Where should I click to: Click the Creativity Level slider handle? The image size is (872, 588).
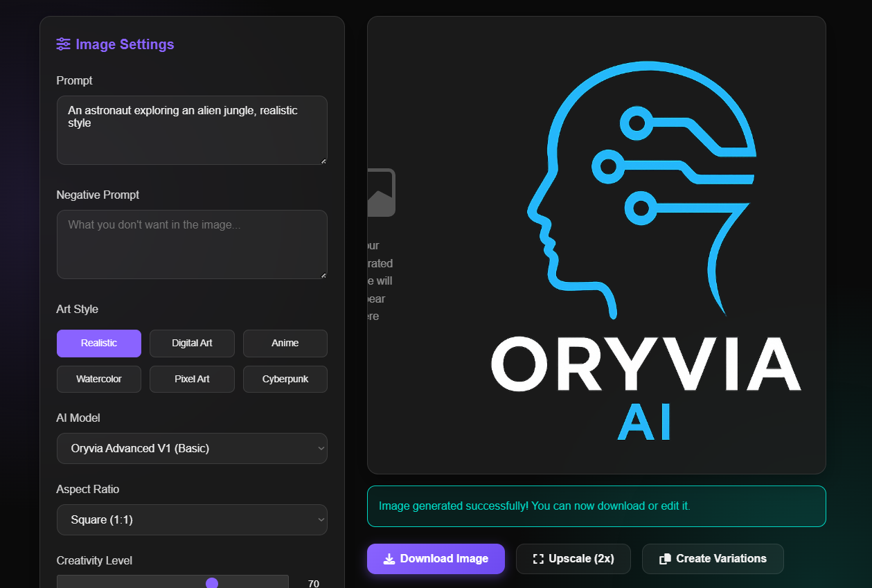click(x=212, y=583)
